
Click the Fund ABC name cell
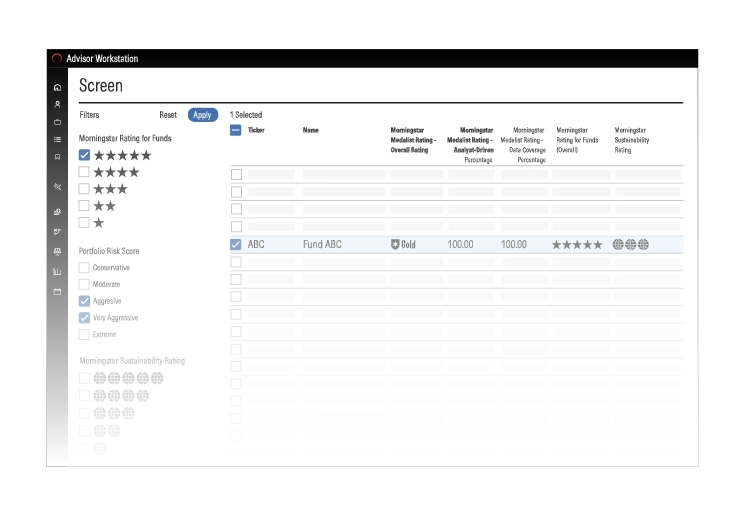[322, 244]
